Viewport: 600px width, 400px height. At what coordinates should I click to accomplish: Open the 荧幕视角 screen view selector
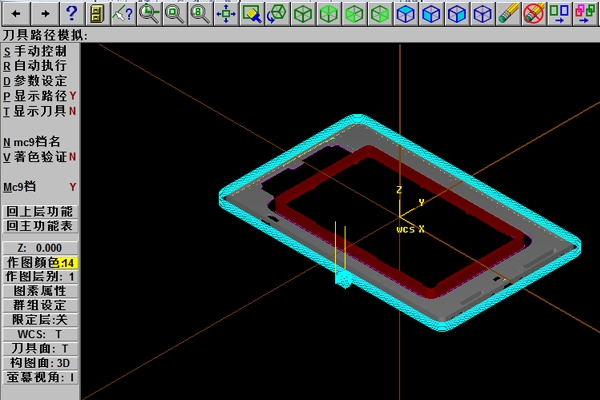(39, 377)
